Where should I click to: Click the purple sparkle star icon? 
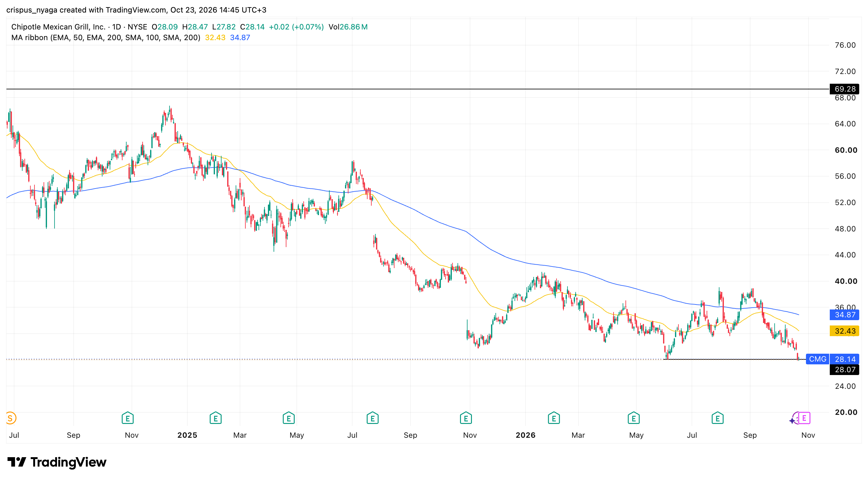point(792,420)
